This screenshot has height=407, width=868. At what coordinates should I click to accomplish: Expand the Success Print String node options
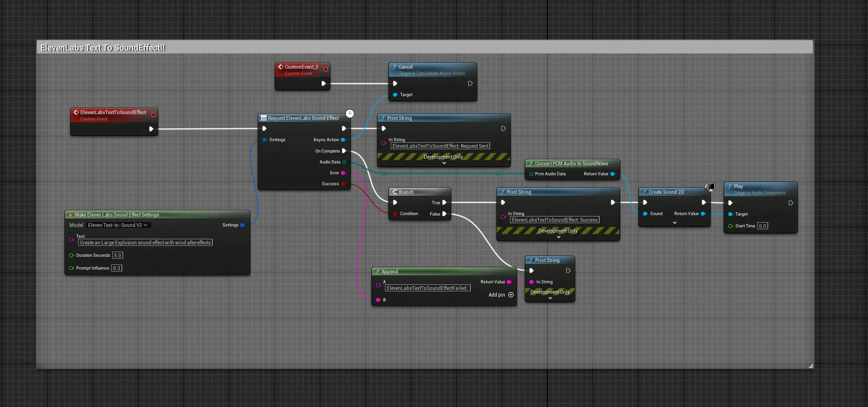[x=559, y=237]
